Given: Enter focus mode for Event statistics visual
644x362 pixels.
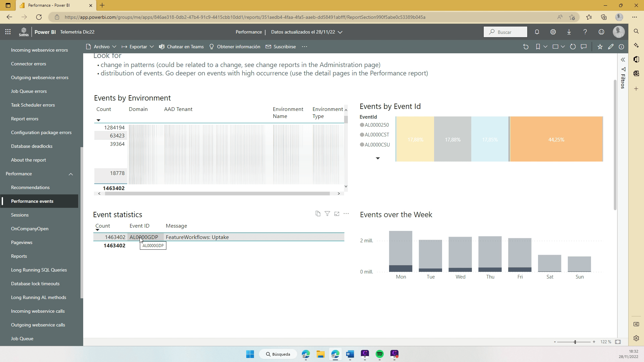Looking at the screenshot, I should 337,214.
